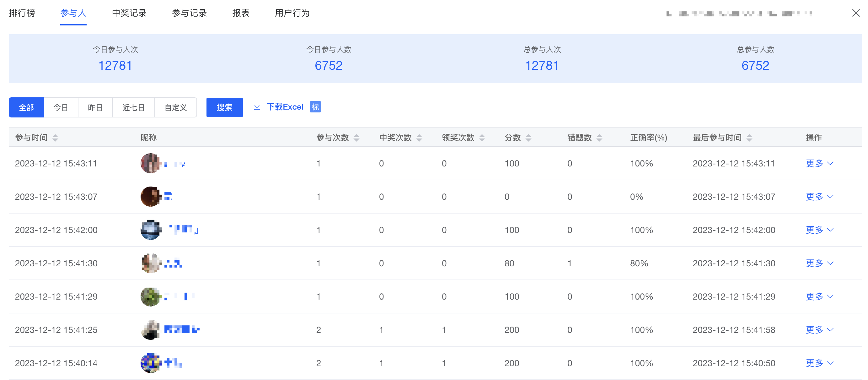The height and width of the screenshot is (380, 868).
Task: Select the 昨日 date filter
Action: click(x=95, y=107)
